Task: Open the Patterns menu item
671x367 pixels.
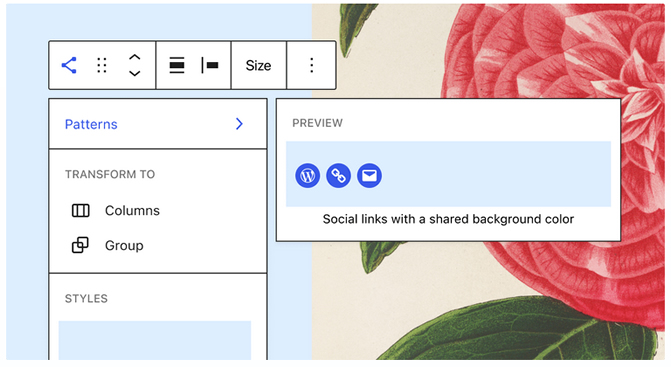Action: coord(158,124)
